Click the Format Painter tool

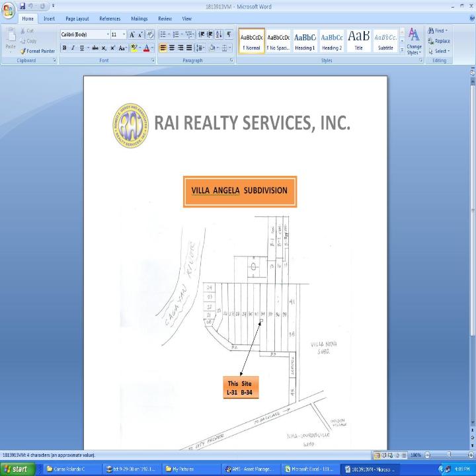click(38, 51)
